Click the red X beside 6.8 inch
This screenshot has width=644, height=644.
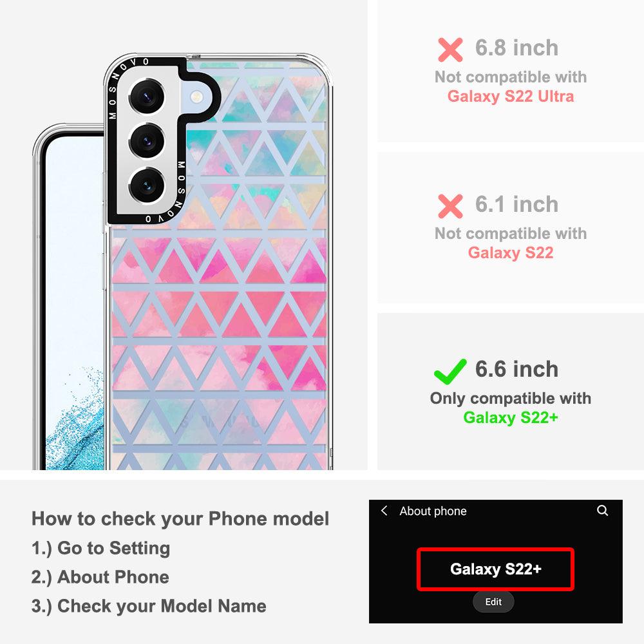click(x=450, y=50)
